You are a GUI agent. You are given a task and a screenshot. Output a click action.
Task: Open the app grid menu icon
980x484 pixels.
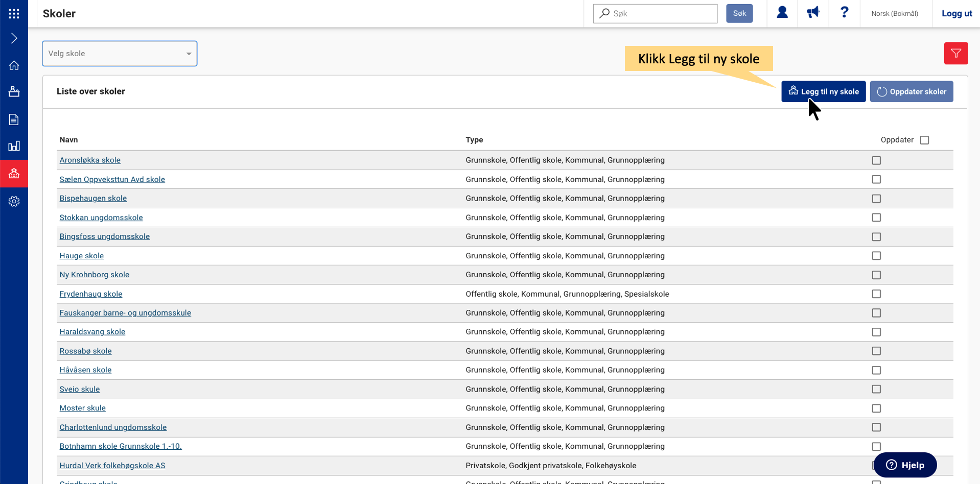click(14, 14)
